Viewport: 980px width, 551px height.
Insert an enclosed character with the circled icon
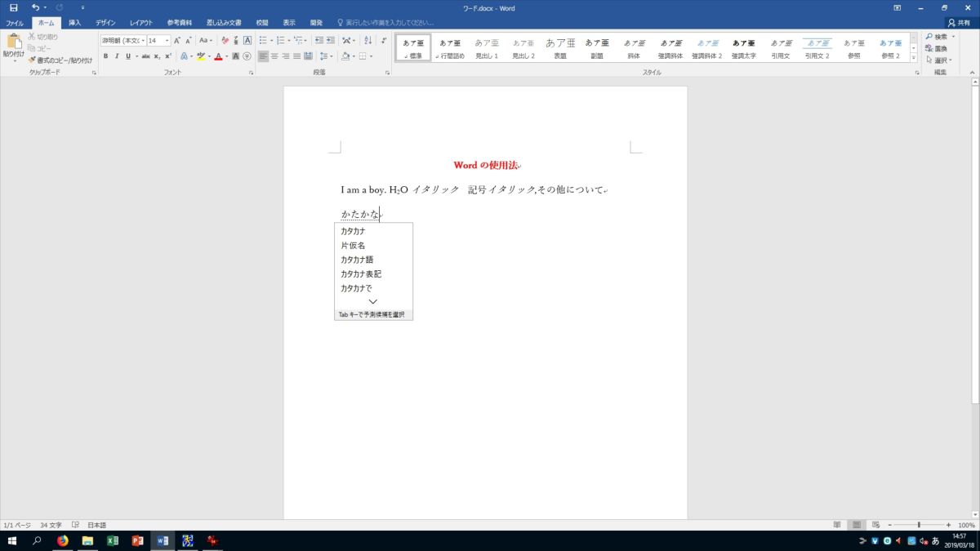click(x=247, y=56)
